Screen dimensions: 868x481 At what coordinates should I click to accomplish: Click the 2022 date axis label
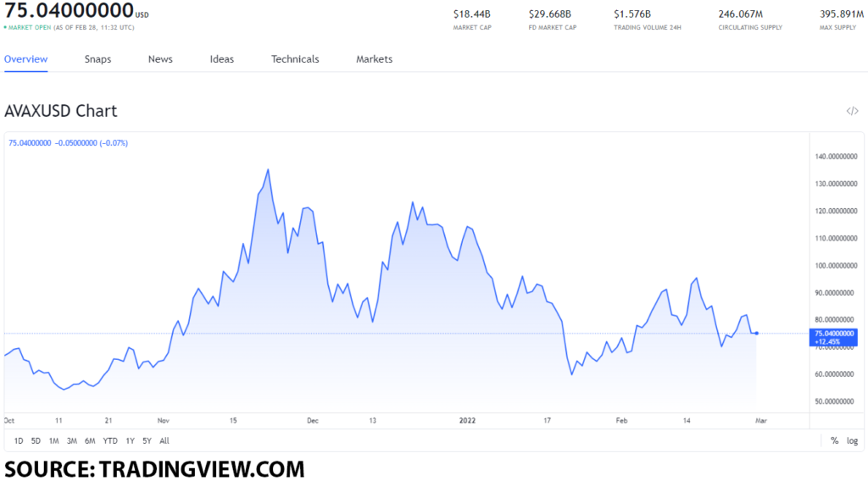point(467,421)
